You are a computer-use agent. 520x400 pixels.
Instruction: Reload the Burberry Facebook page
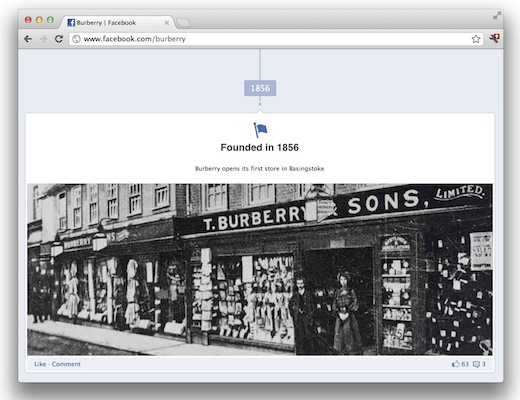tap(59, 39)
